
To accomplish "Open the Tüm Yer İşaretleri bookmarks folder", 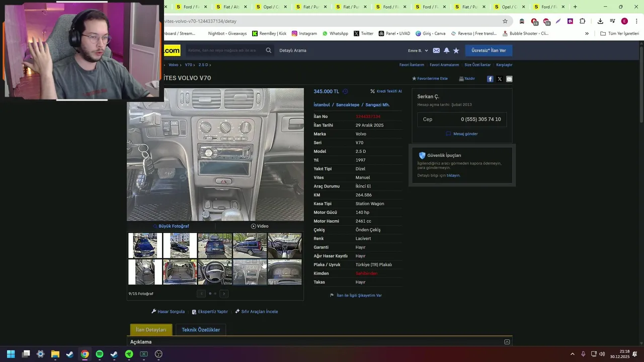I will [619, 34].
